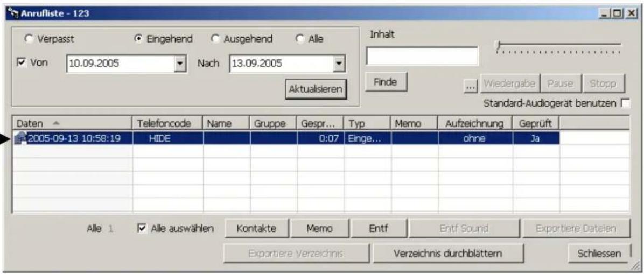Screen dimensions: 644x274
Task: Click the Geprüft column header
Action: 536,123
